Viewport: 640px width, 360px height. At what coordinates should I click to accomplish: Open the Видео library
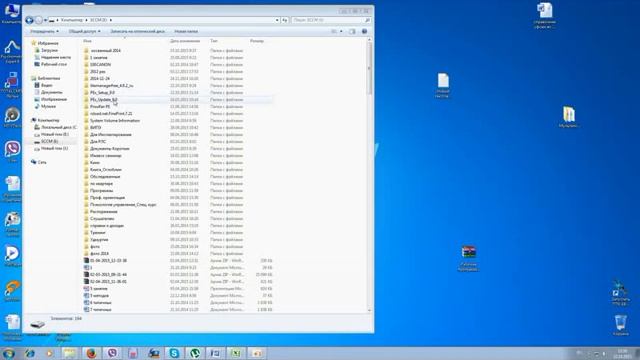[47, 85]
